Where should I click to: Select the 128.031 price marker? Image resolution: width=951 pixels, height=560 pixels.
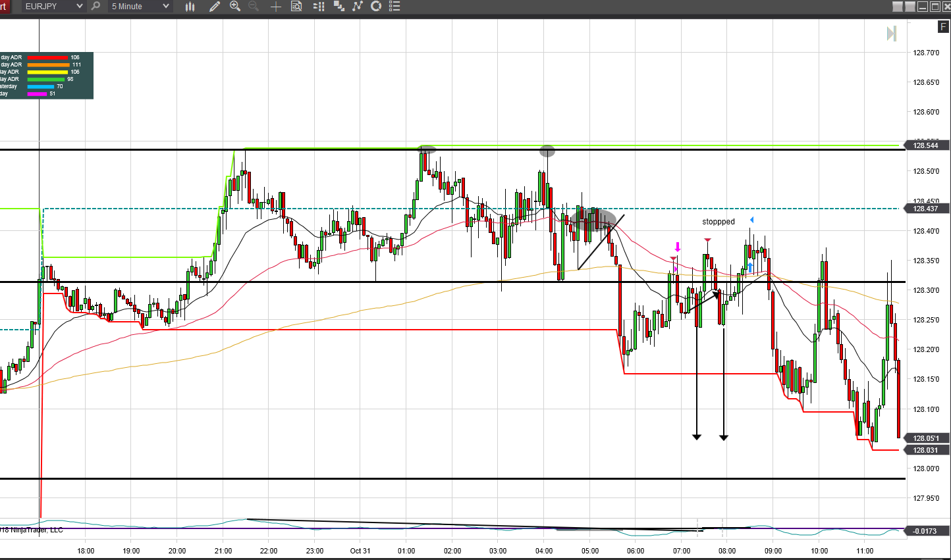pyautogui.click(x=926, y=450)
